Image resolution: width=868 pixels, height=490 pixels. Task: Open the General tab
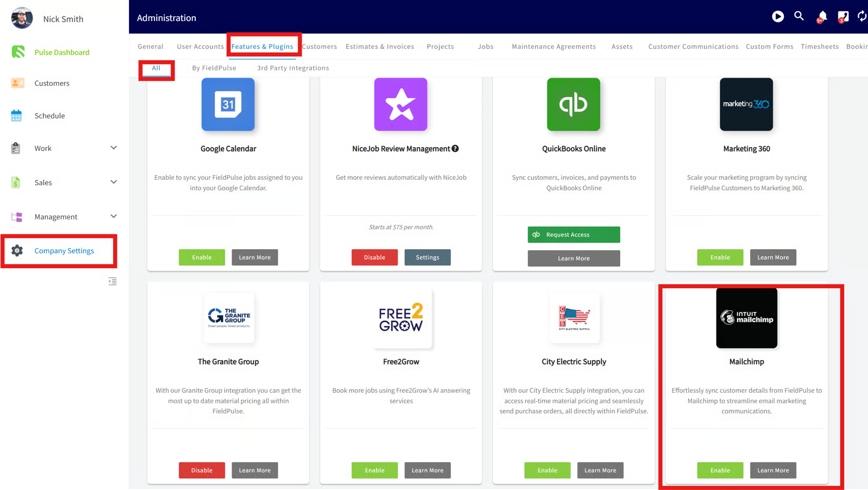click(150, 46)
